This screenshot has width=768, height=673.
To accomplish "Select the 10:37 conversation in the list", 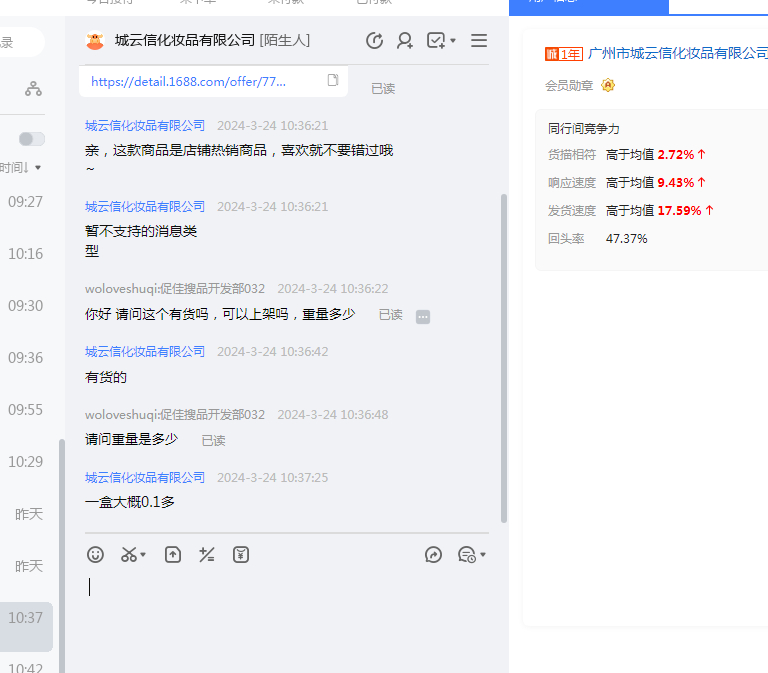I will pyautogui.click(x=26, y=618).
